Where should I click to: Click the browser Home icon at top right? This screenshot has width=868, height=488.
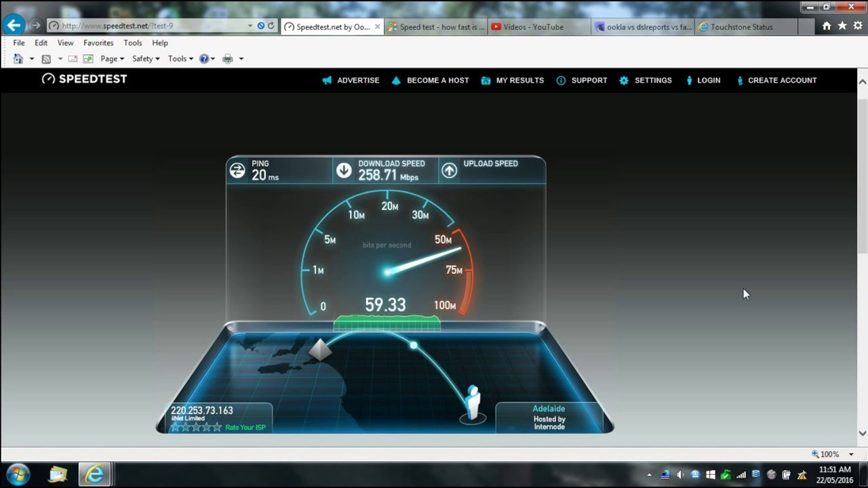click(827, 26)
